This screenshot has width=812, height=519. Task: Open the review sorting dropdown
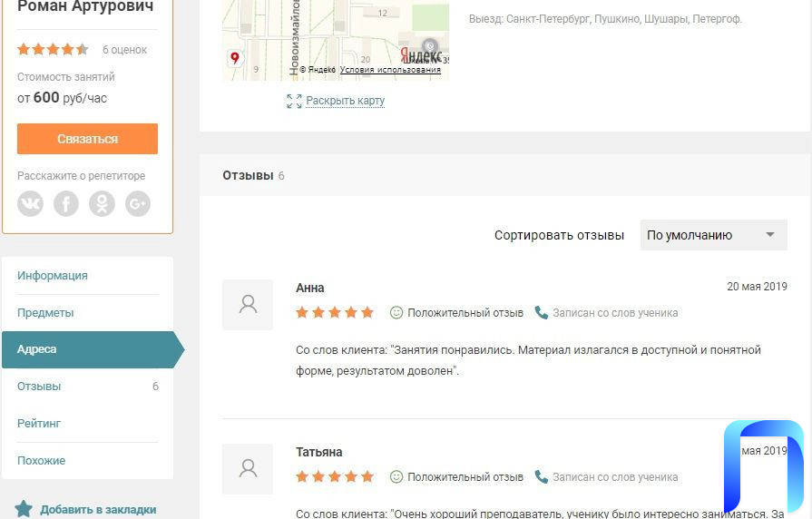click(x=713, y=235)
